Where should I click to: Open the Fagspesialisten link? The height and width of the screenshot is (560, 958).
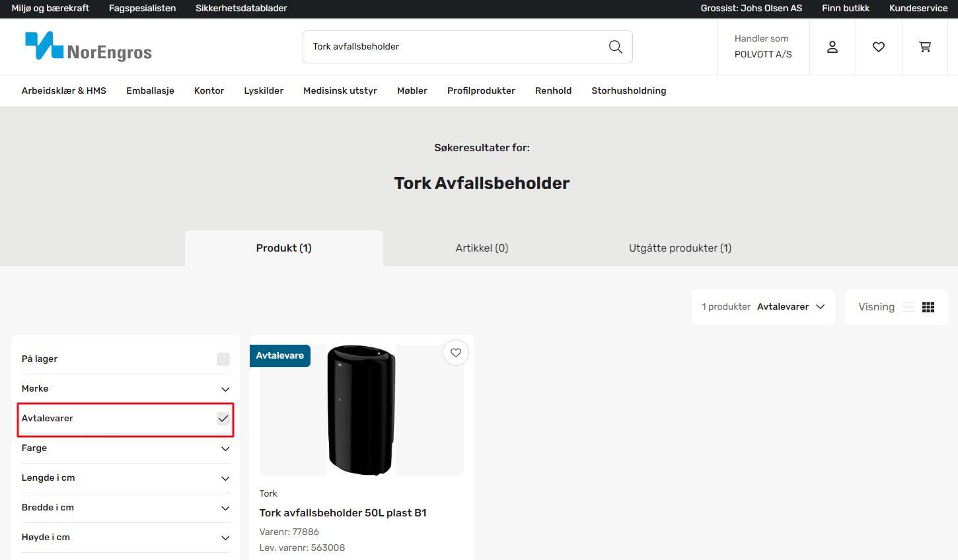pyautogui.click(x=142, y=9)
